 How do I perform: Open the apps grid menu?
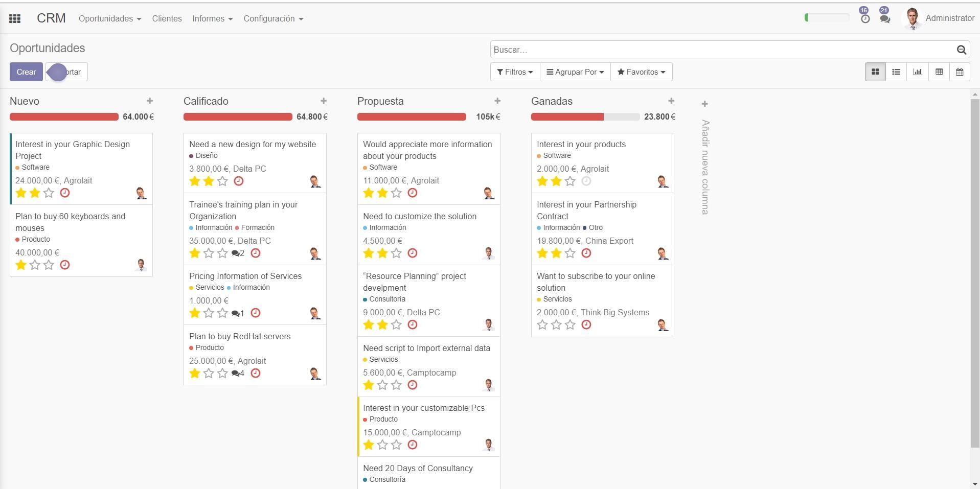pyautogui.click(x=15, y=18)
